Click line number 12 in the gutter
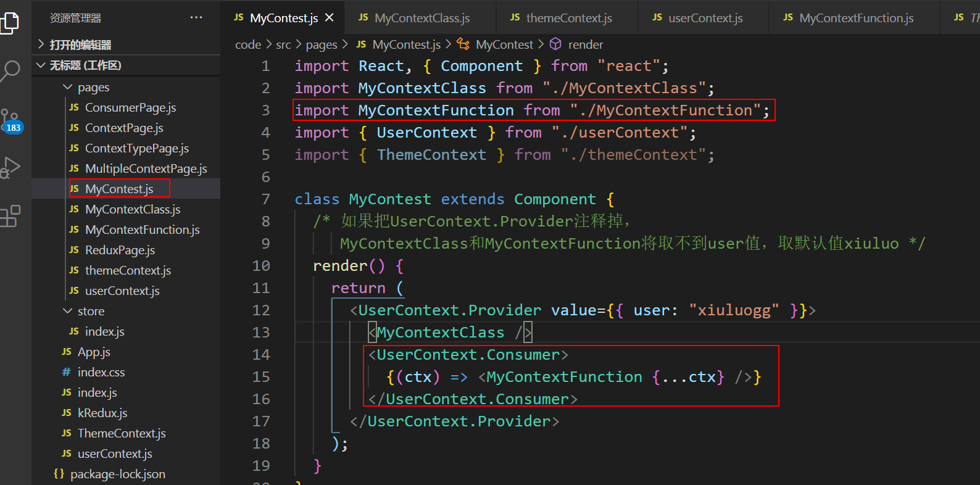 click(x=261, y=310)
